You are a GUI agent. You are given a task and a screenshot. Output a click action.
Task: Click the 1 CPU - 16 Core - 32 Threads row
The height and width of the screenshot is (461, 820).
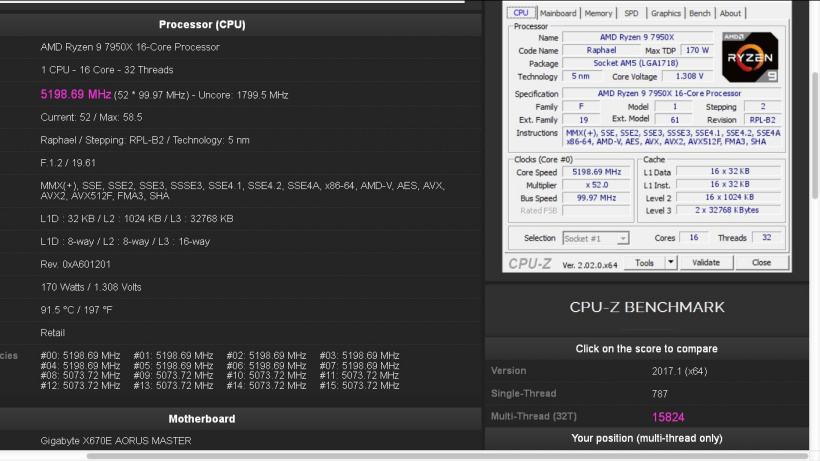[107, 70]
